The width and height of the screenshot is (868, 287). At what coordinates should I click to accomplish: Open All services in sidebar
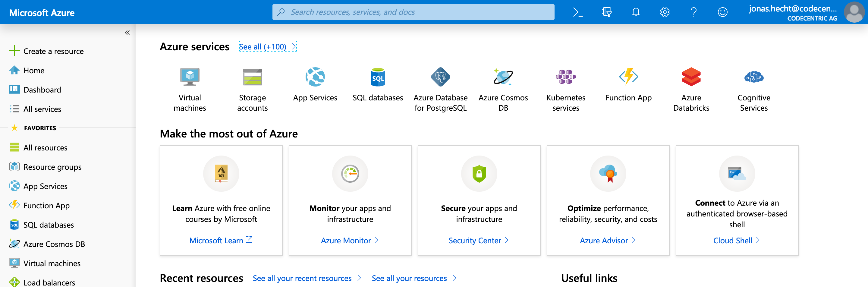[35, 109]
